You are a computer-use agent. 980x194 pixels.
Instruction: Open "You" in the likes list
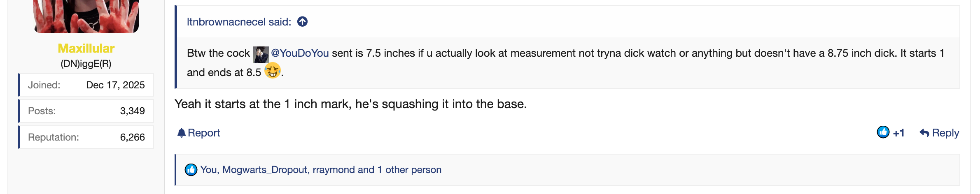(x=209, y=170)
